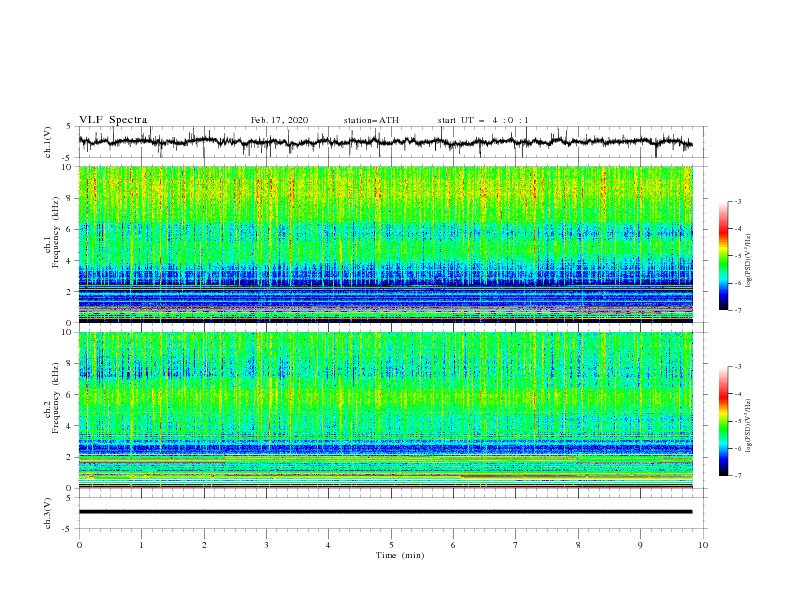792x612 pixels.
Task: Click the ch.1 voltage waveform trace
Action: click(x=385, y=142)
